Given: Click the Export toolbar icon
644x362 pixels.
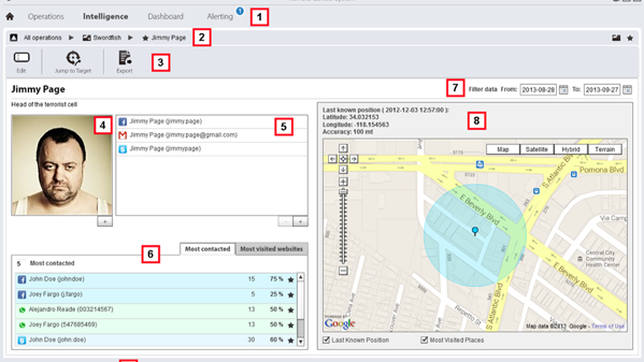Looking at the screenshot, I should 124,58.
